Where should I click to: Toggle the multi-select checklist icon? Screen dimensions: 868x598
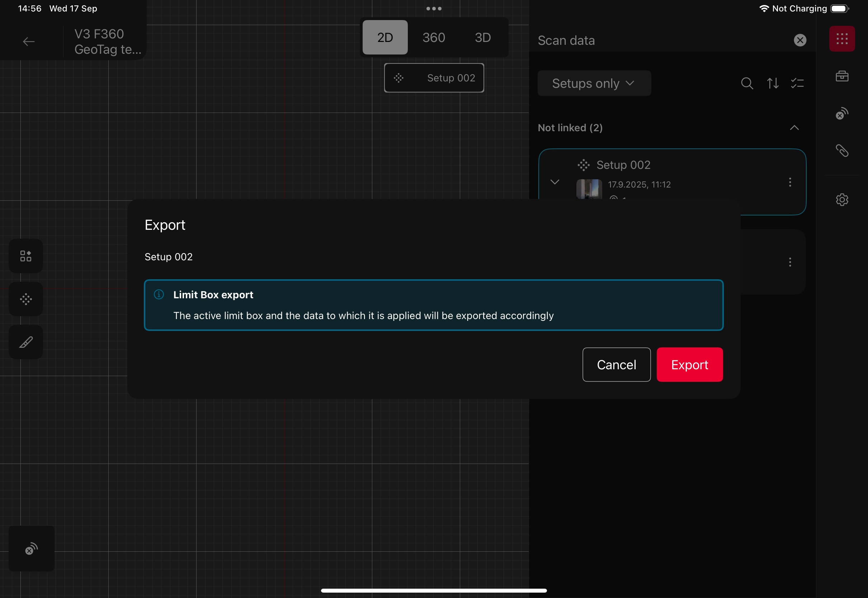coord(797,83)
